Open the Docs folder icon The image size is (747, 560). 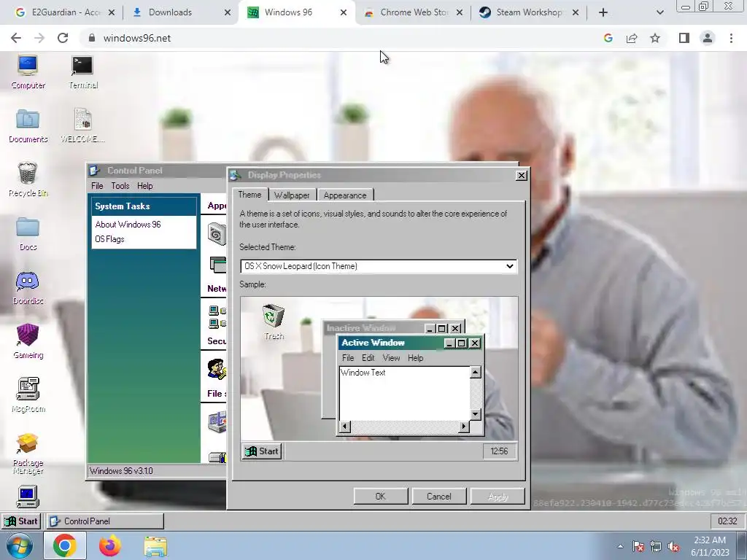[28, 233]
